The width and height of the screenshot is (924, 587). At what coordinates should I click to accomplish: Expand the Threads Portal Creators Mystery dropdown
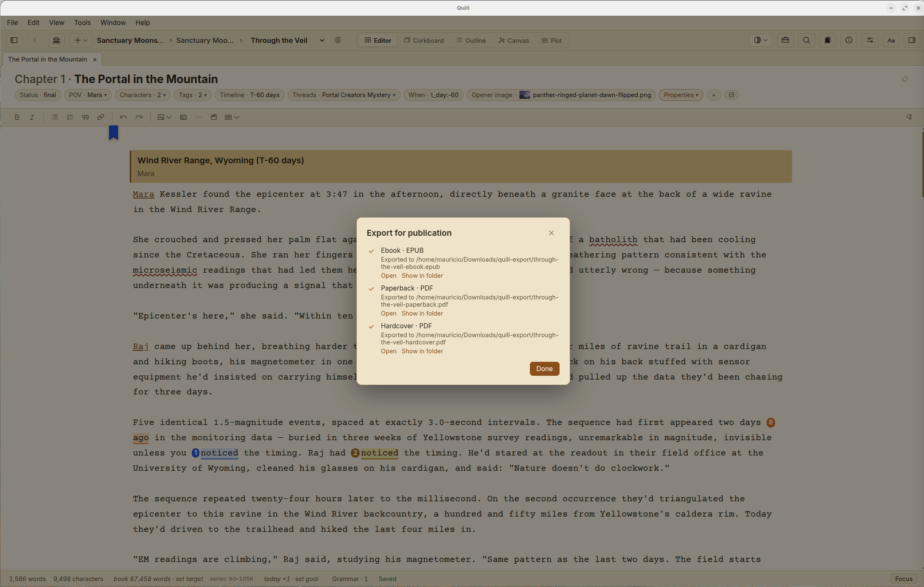tap(344, 95)
